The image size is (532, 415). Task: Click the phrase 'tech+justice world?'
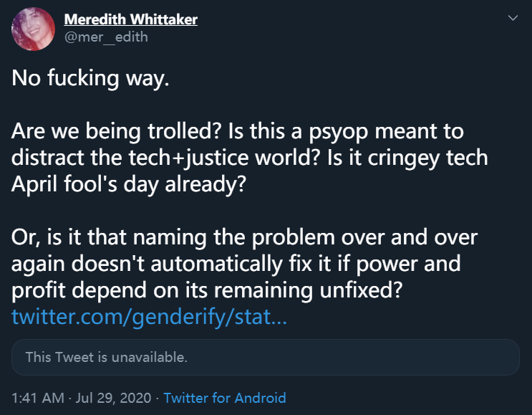click(182, 157)
